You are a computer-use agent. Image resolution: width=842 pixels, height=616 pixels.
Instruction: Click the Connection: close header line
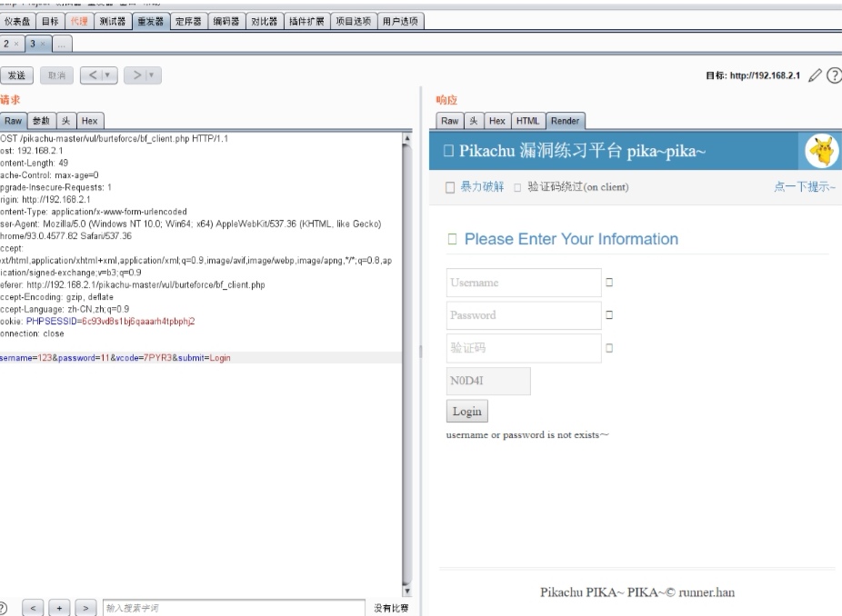tap(32, 333)
